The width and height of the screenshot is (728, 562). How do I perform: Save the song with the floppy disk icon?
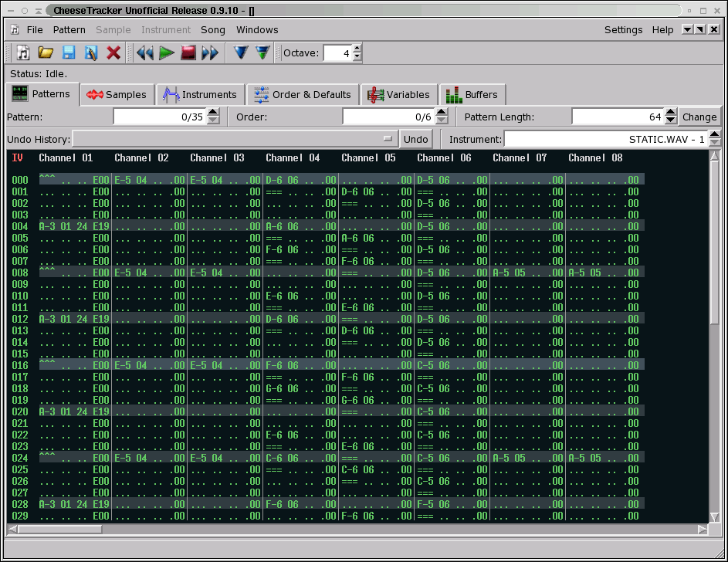coord(69,53)
